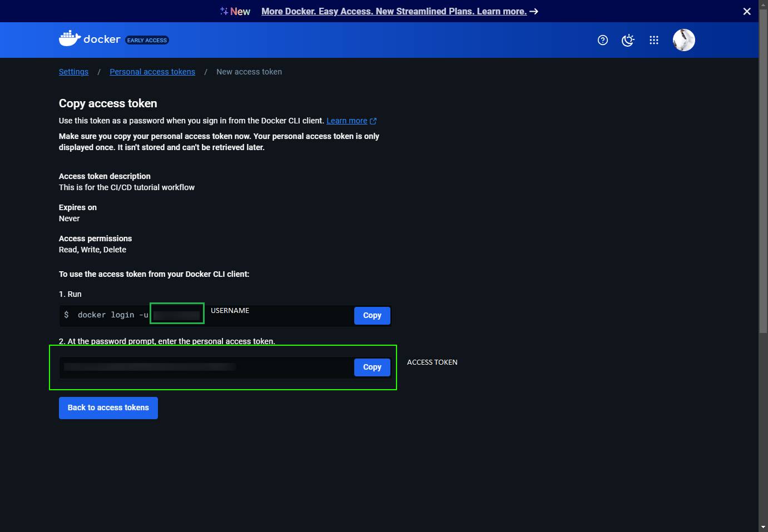Select the docker login -u command text
This screenshot has height=532, width=768.
(113, 315)
